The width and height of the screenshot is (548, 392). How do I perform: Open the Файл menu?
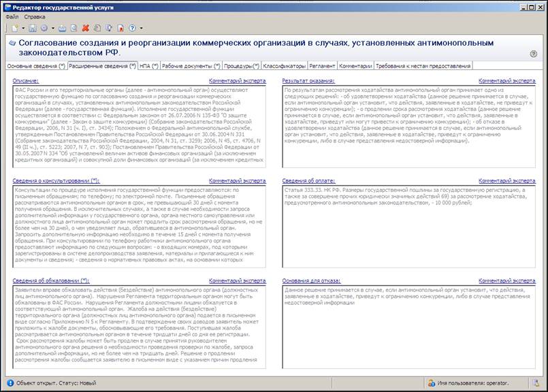coord(12,17)
